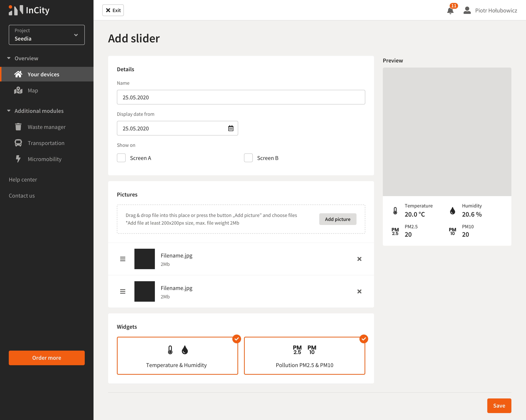Open the calendar date picker icon
This screenshot has width=526, height=420.
[x=230, y=128]
